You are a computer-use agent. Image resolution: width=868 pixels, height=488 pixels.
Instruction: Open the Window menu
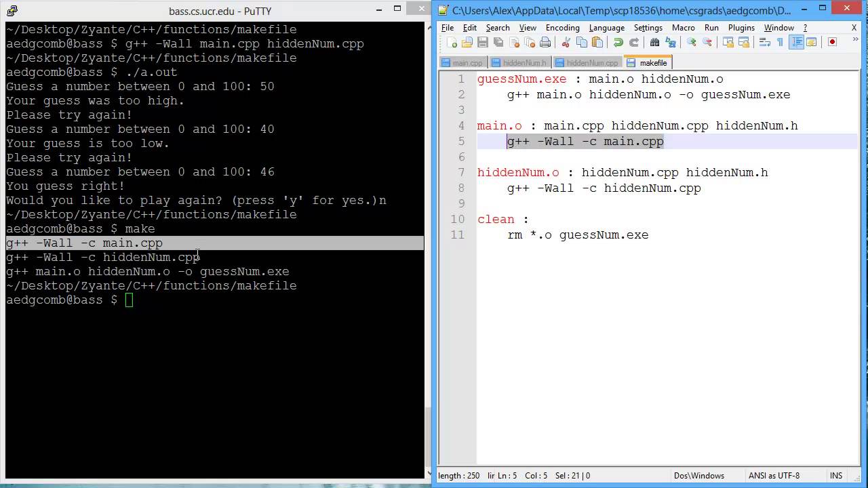[x=779, y=28]
